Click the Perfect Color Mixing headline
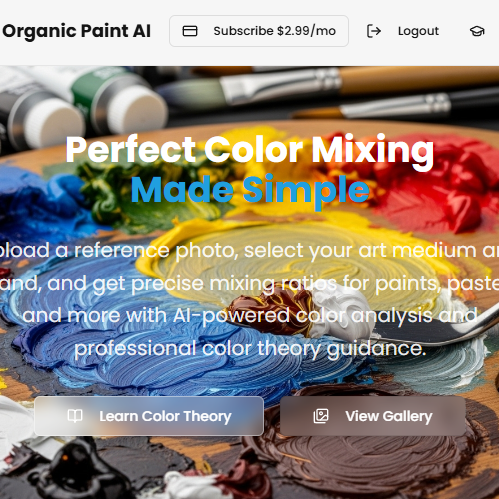Screen dimensions: 499x499 [250, 150]
